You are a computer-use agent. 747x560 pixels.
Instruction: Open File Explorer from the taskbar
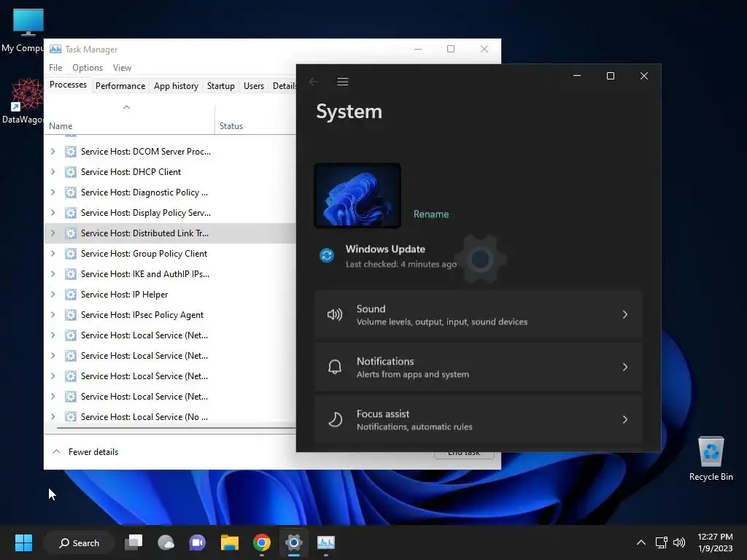[229, 542]
